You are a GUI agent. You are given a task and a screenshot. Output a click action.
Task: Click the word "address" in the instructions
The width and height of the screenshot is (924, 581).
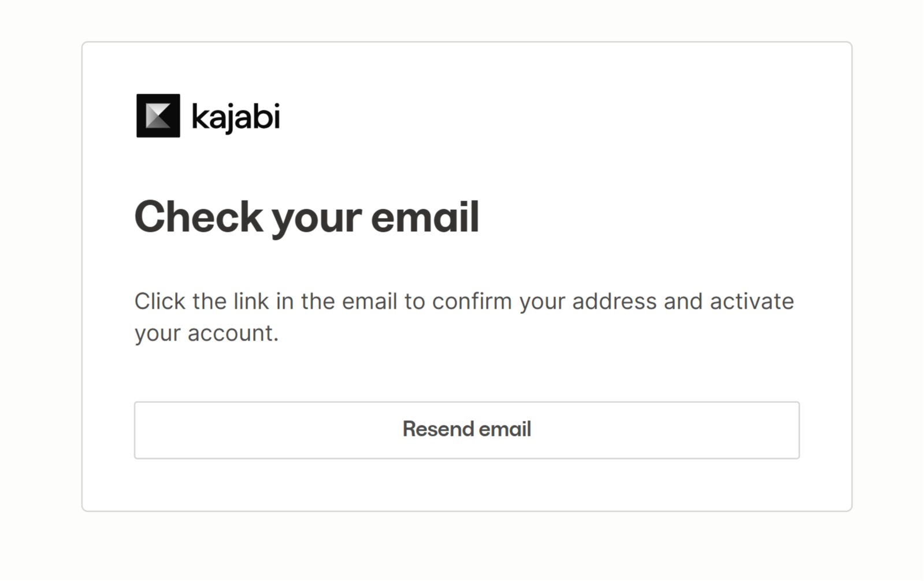(x=614, y=301)
